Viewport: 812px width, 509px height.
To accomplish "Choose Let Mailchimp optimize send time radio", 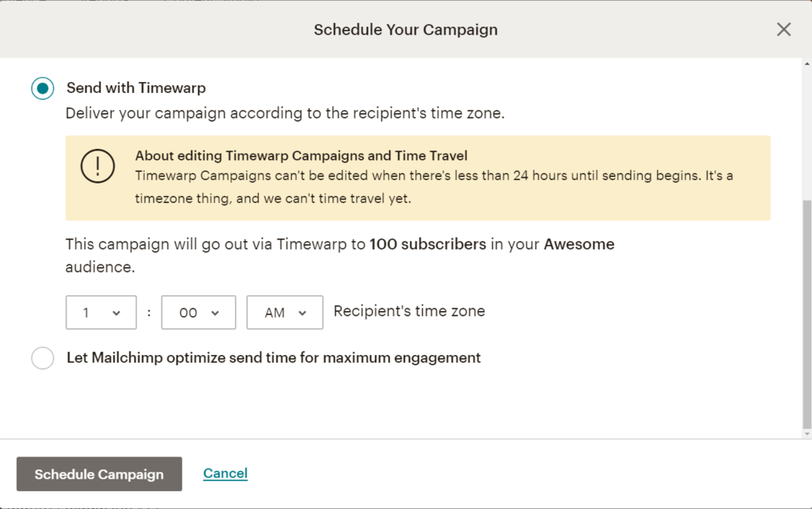I will [x=42, y=358].
